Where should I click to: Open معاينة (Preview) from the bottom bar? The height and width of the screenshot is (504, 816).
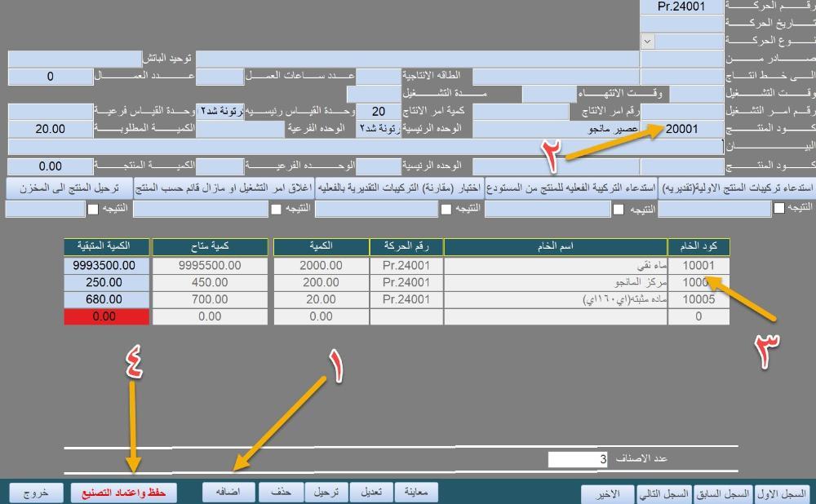tap(416, 493)
